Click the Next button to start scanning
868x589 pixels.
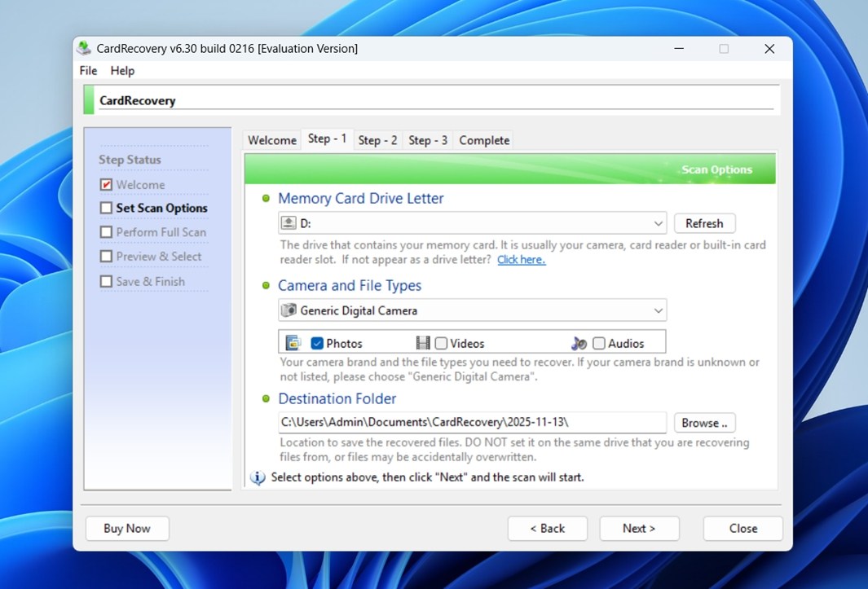pos(639,528)
